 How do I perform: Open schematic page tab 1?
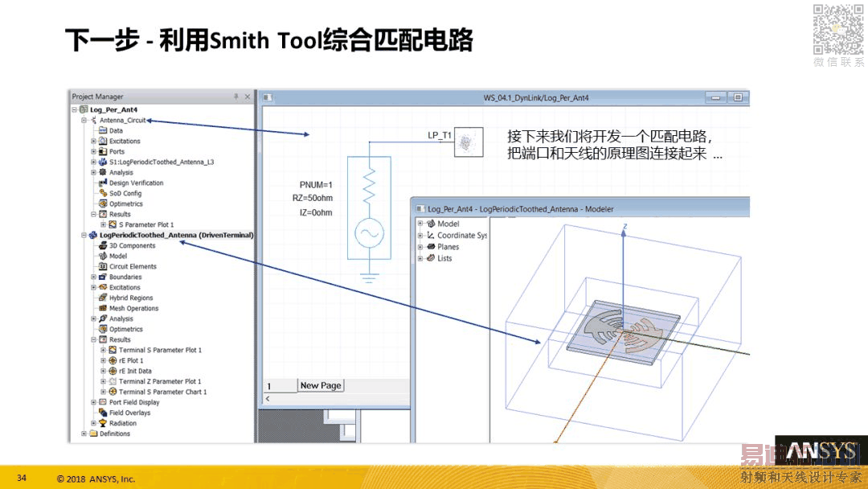280,386
